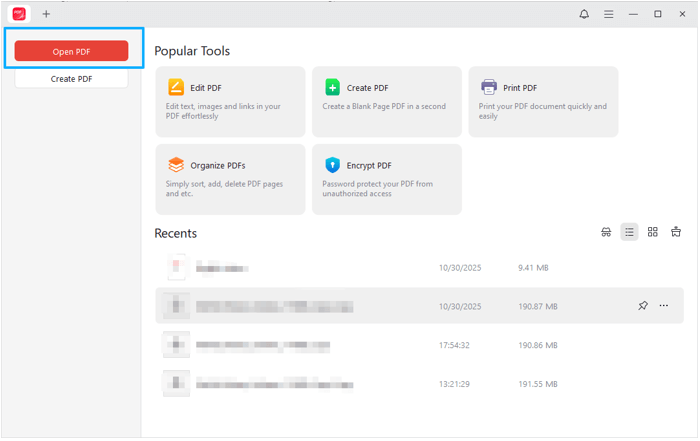Click the red Open PDF button
The image size is (700, 441).
71,51
